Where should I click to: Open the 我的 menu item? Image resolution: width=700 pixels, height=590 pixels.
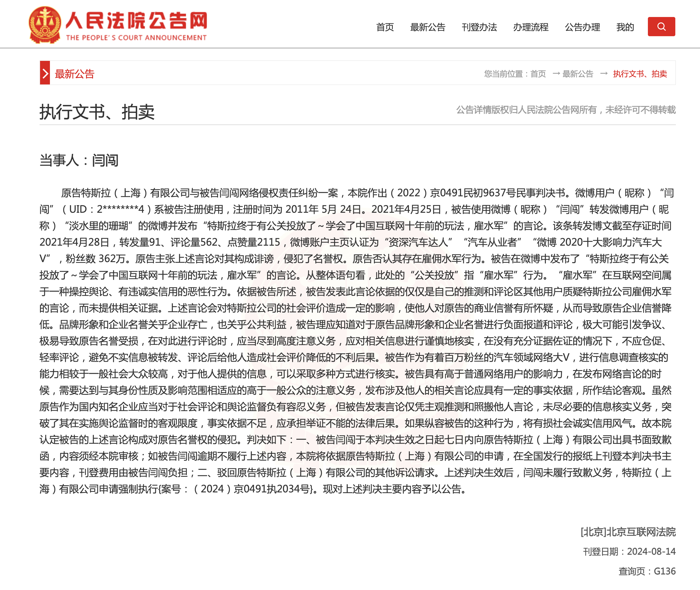tap(625, 27)
